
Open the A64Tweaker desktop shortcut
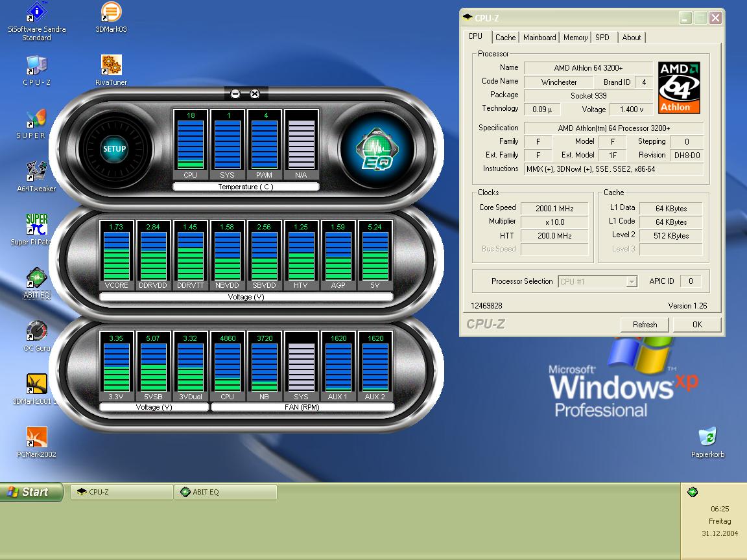coord(36,172)
